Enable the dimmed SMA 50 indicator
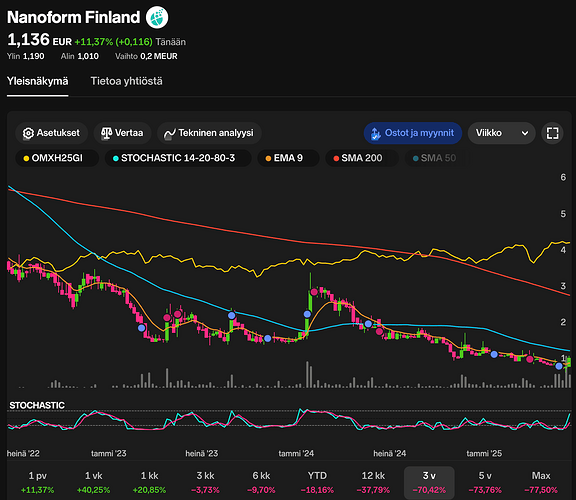Screen dimensions: 576x500 click(x=435, y=158)
